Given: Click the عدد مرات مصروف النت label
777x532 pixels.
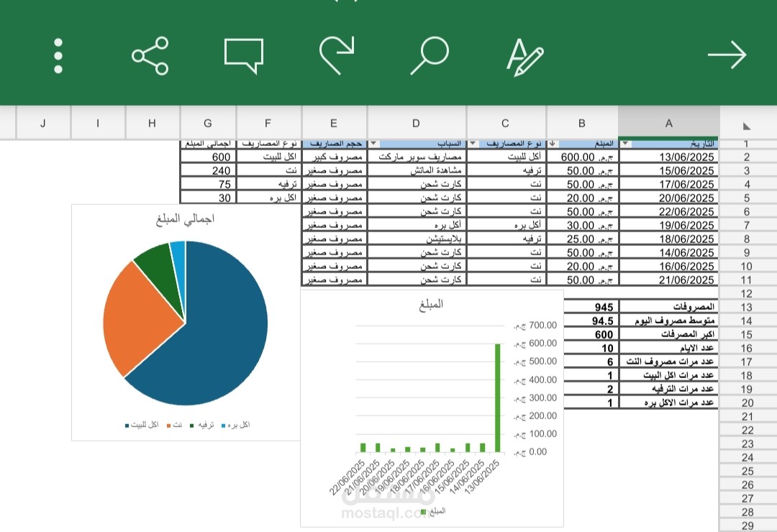Looking at the screenshot, I should click(x=668, y=362).
